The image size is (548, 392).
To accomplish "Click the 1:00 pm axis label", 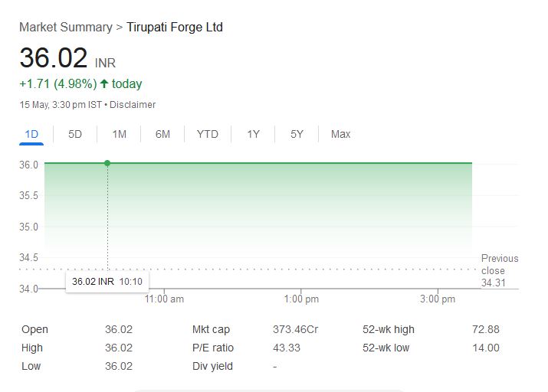I will pyautogui.click(x=301, y=299).
